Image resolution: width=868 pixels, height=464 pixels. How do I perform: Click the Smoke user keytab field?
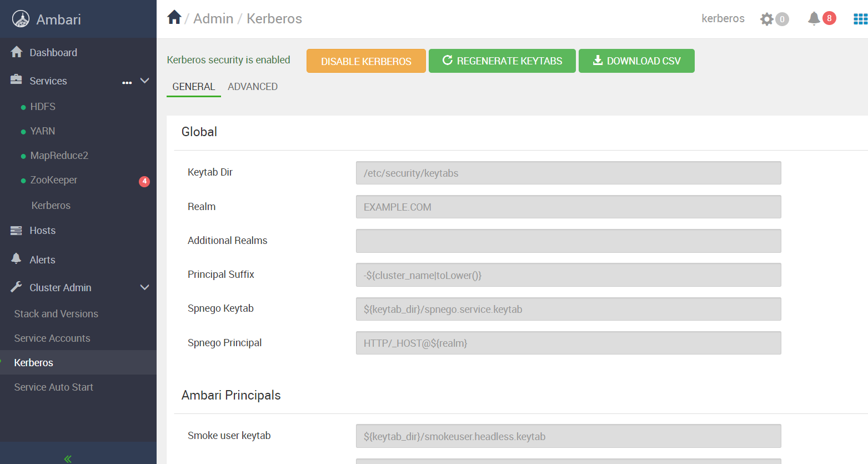(x=568, y=436)
